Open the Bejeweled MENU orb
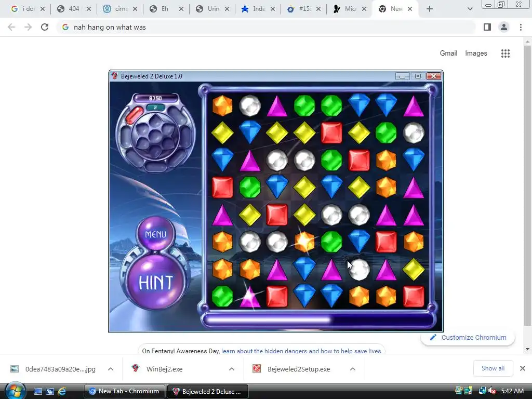The height and width of the screenshot is (399, 532). [x=155, y=234]
